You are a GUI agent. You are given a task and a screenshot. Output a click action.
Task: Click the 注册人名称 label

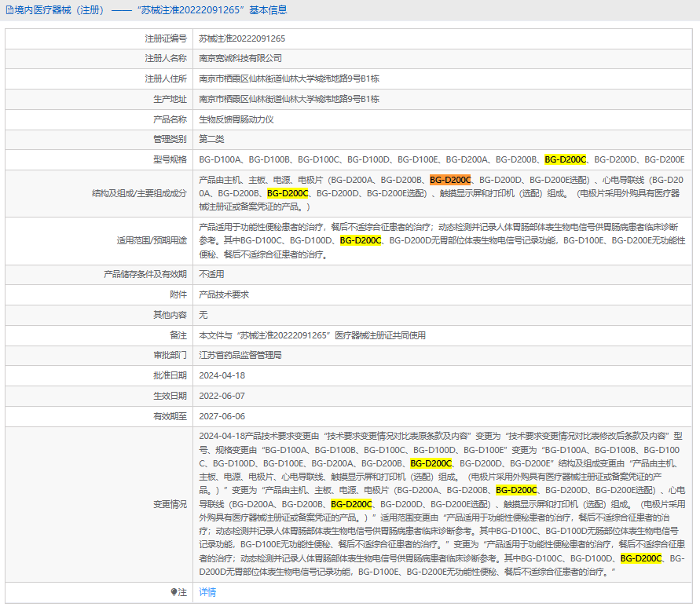click(166, 58)
